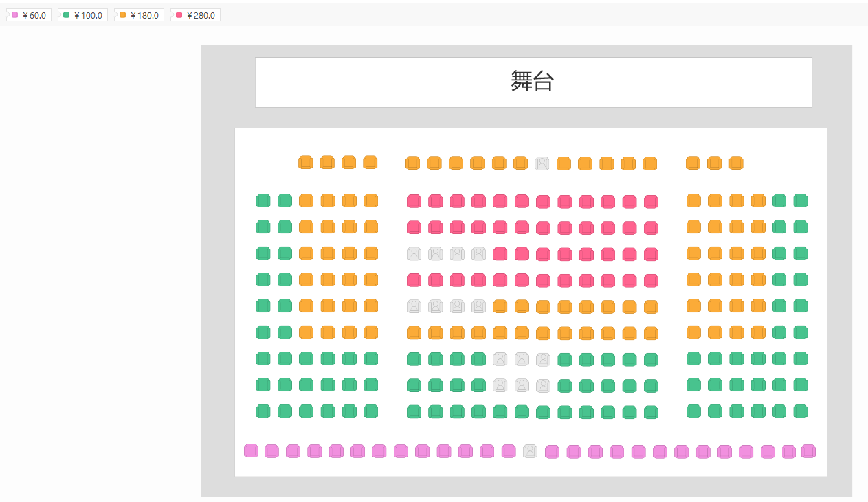Select rightmost green seat in last center row
868x502 pixels.
[651, 412]
